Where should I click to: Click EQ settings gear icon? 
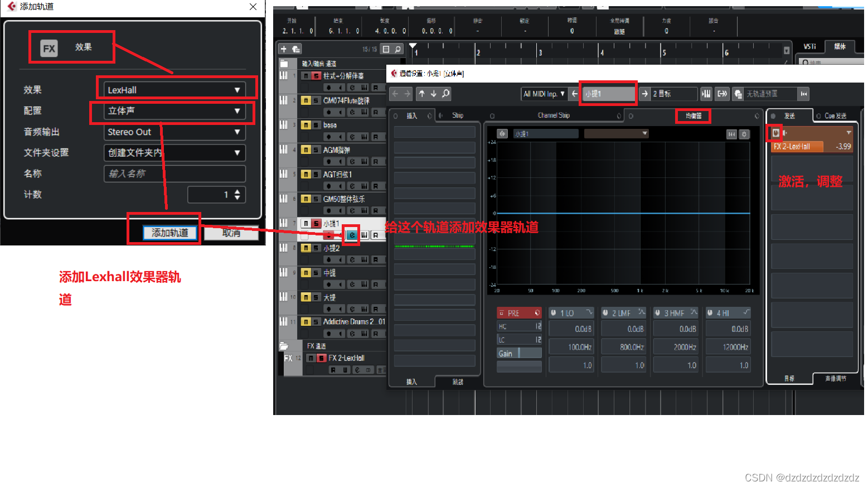744,134
